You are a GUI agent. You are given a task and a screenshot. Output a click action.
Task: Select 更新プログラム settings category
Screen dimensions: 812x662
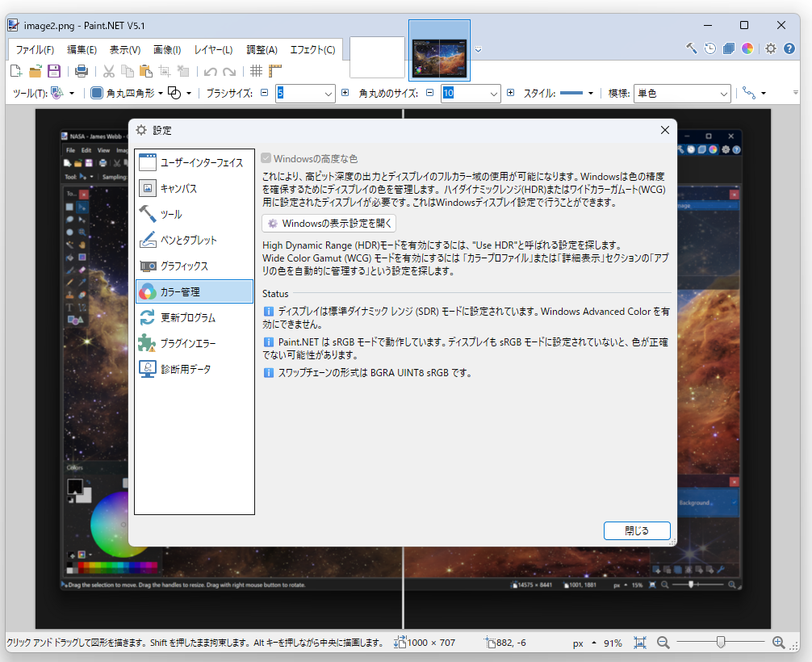[195, 317]
